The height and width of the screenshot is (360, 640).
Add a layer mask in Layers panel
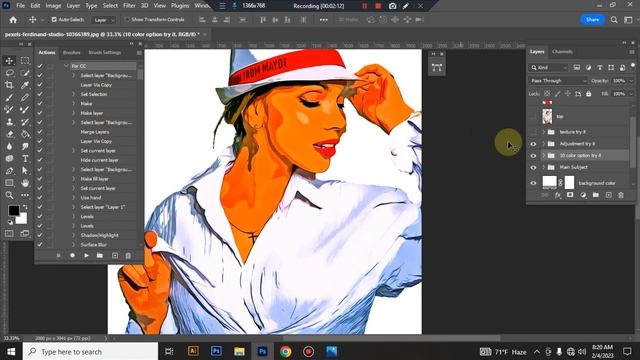point(570,195)
